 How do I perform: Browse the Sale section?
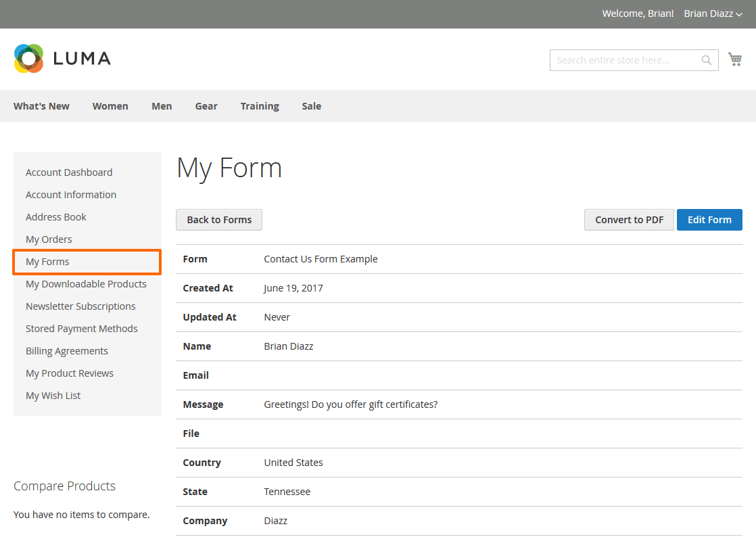(311, 106)
